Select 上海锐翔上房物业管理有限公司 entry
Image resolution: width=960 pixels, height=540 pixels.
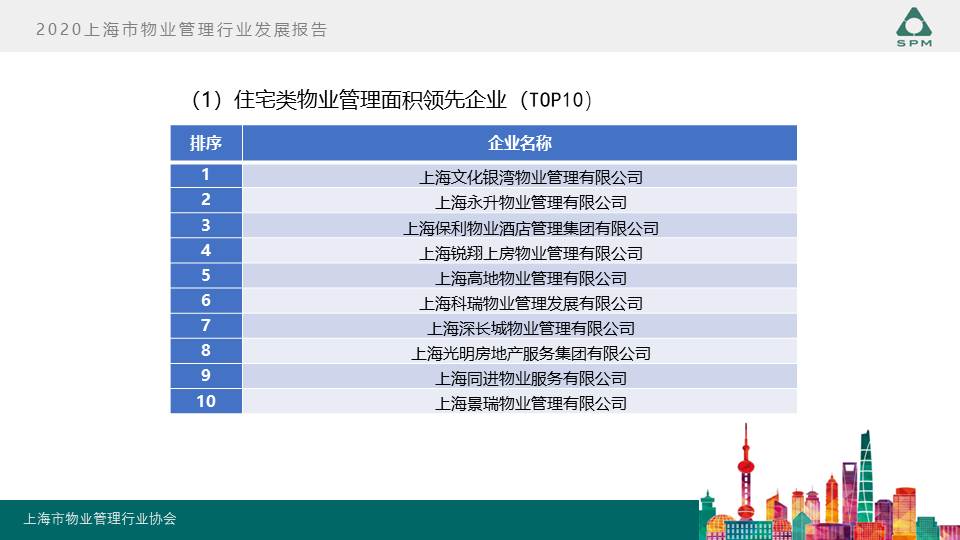pyautogui.click(x=530, y=253)
